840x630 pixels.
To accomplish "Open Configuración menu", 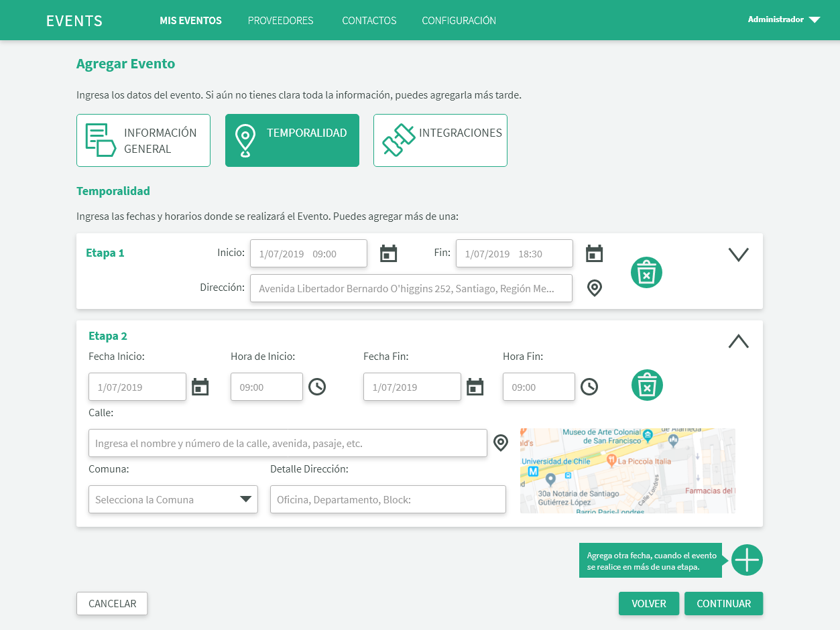I will (459, 21).
